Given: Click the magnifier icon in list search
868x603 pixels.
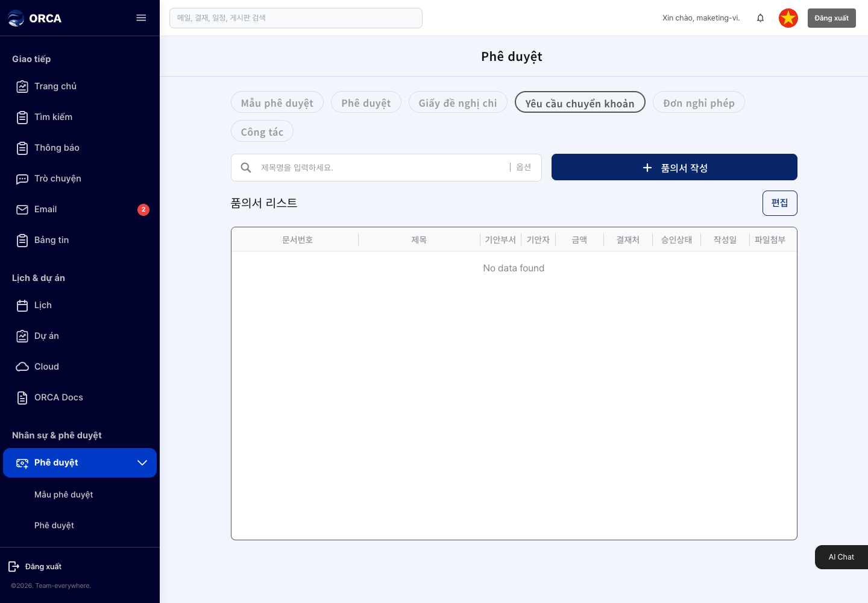Looking at the screenshot, I should pyautogui.click(x=246, y=168).
